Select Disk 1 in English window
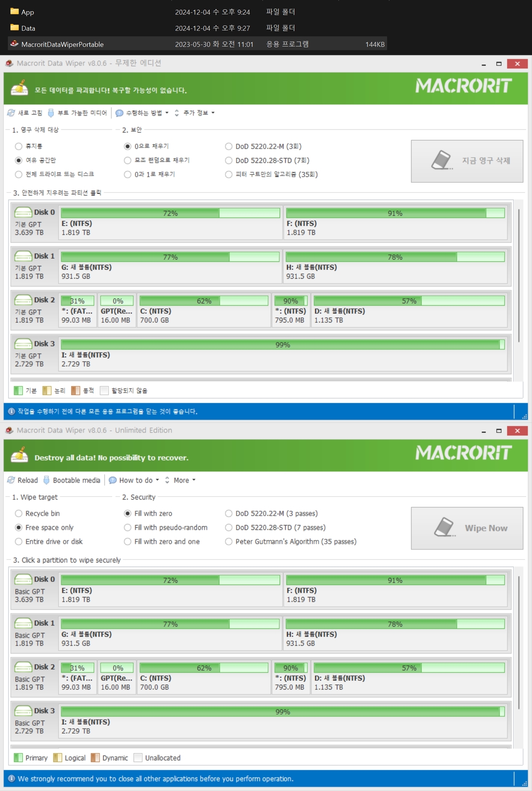This screenshot has height=791, width=532. point(34,633)
